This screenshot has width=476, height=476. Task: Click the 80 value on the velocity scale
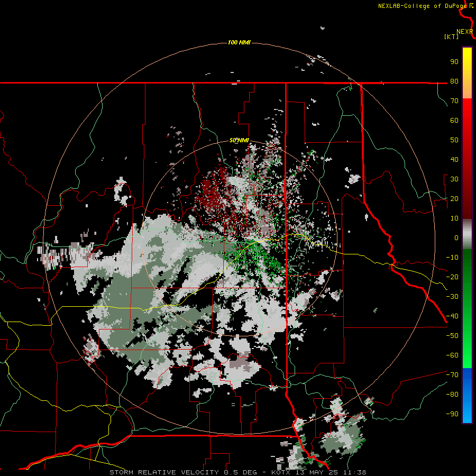(454, 81)
